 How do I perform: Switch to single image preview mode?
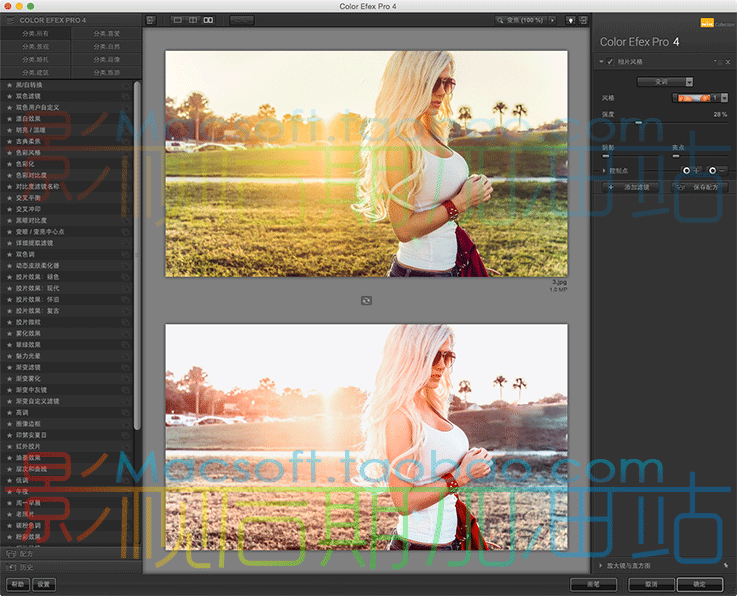click(178, 20)
